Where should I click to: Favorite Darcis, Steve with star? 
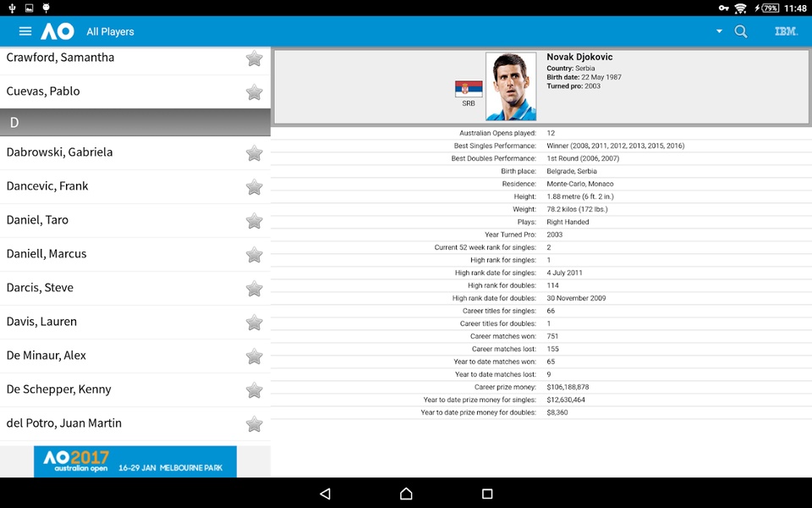pyautogui.click(x=254, y=288)
